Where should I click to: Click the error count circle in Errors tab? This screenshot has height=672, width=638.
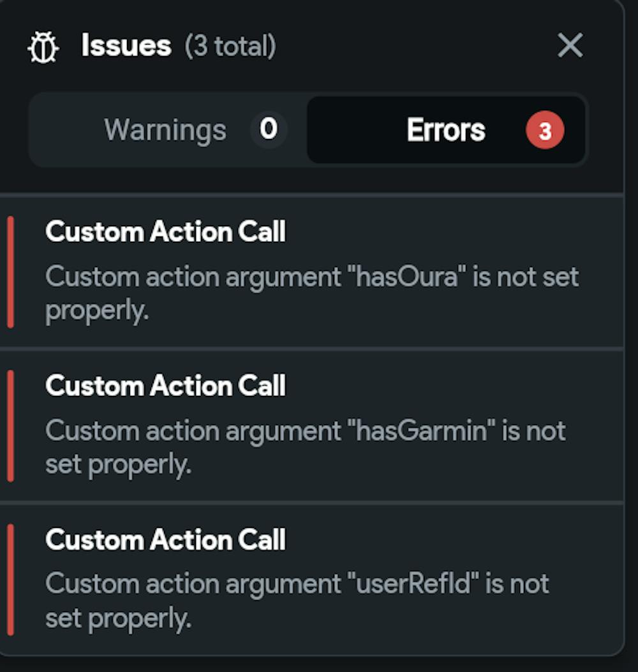[543, 129]
